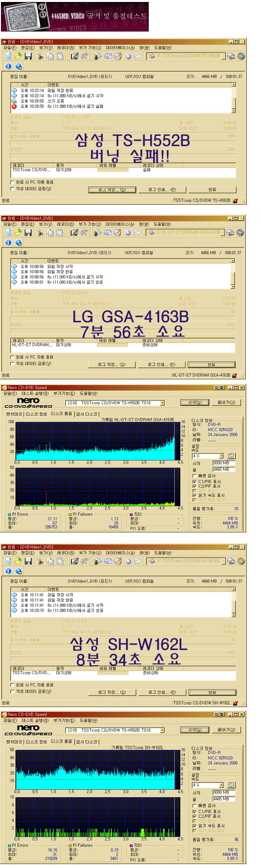The height and width of the screenshot is (868, 261).
Task: Click 끝내기(X) button in SH-W162L scan window
Action: click(227, 730)
